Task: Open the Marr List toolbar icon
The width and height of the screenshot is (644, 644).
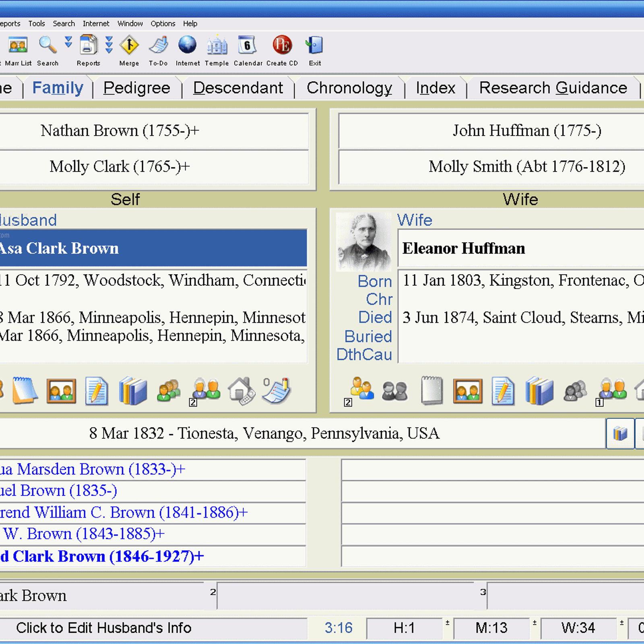Action: 18,45
